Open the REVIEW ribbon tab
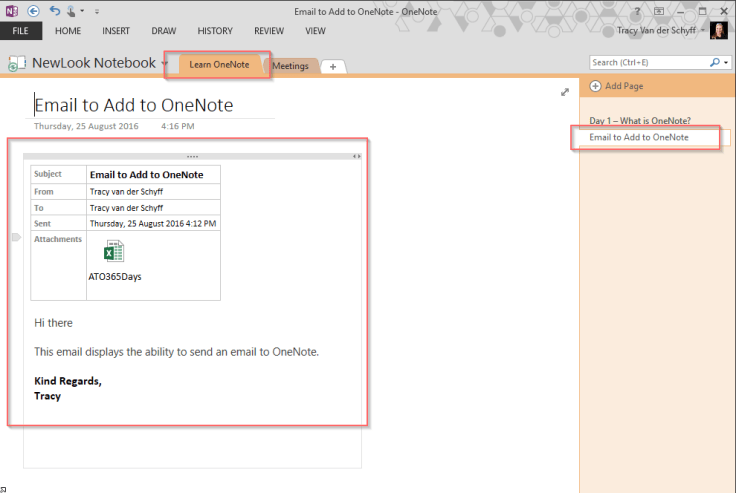The image size is (736, 493). point(269,31)
